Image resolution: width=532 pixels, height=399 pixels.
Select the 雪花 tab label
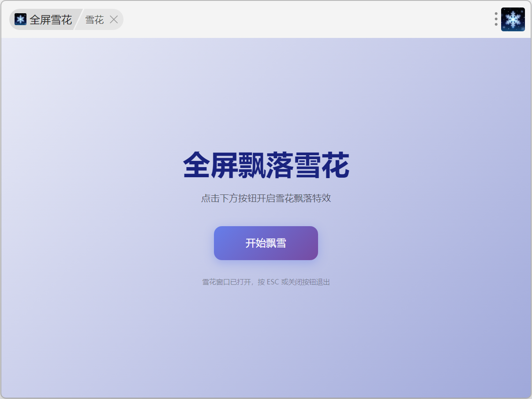pos(94,19)
